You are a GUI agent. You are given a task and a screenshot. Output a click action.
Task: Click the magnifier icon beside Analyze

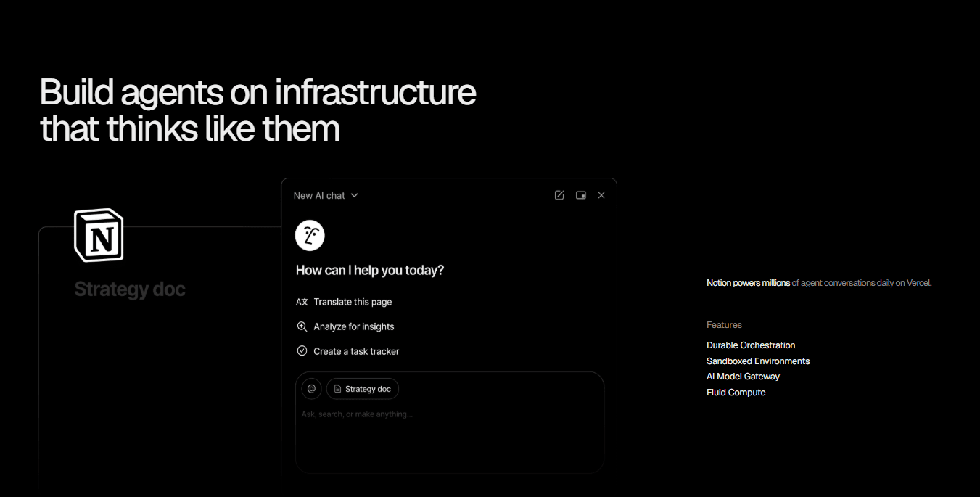302,326
